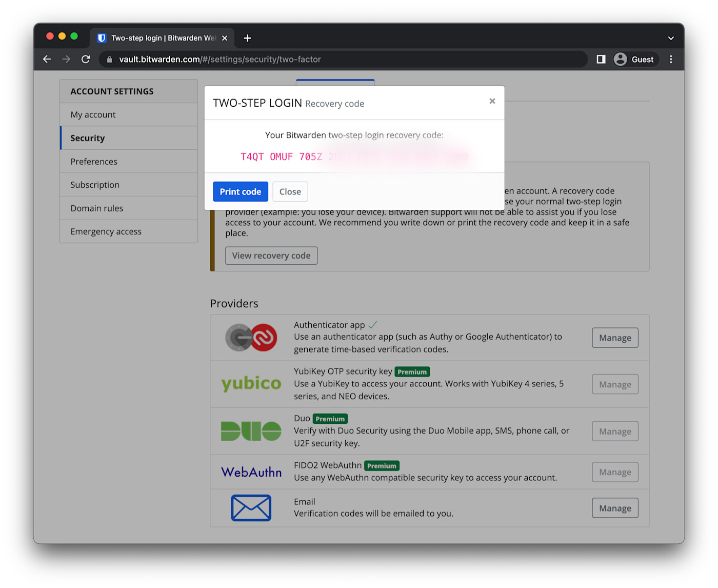
Task: Click the Bitwarden shield favicon in the tab
Action: click(x=101, y=37)
